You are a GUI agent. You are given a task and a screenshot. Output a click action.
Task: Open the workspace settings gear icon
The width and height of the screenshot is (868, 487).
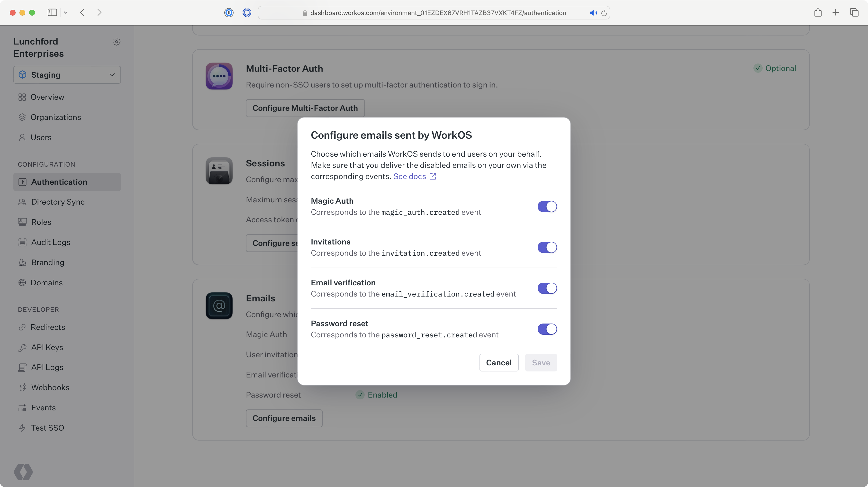[117, 41]
